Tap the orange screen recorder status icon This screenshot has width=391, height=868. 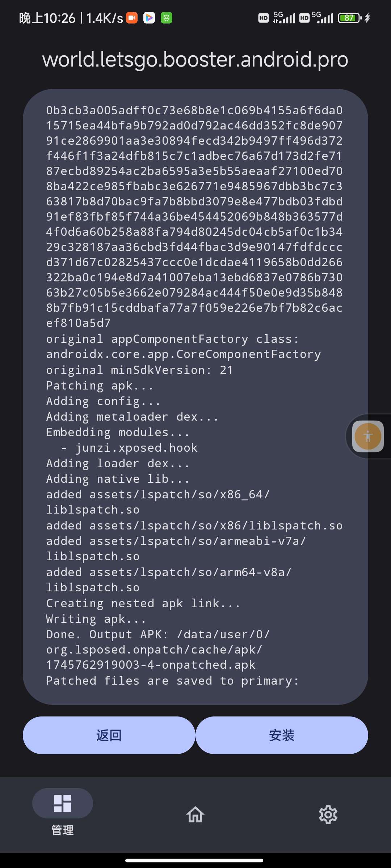132,18
